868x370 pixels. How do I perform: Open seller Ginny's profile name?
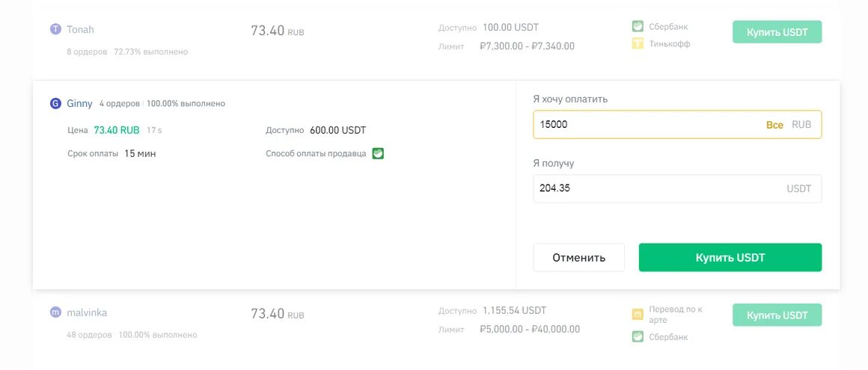click(80, 103)
